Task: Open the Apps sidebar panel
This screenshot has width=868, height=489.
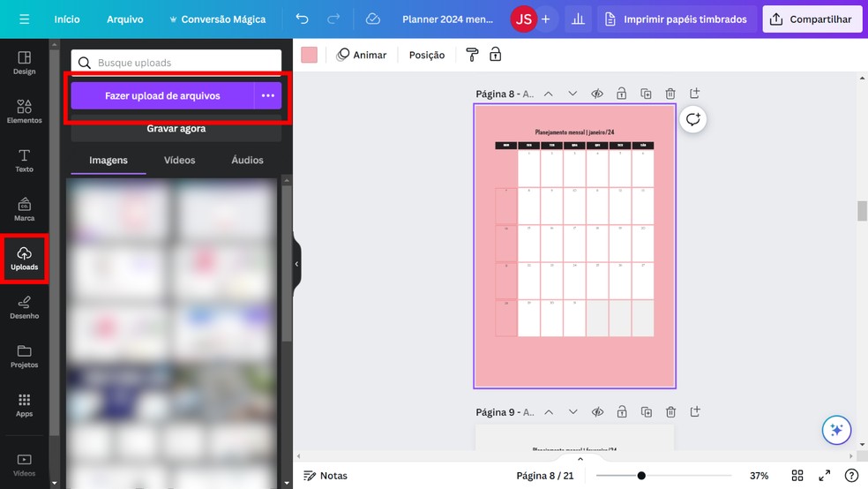Action: tap(25, 405)
